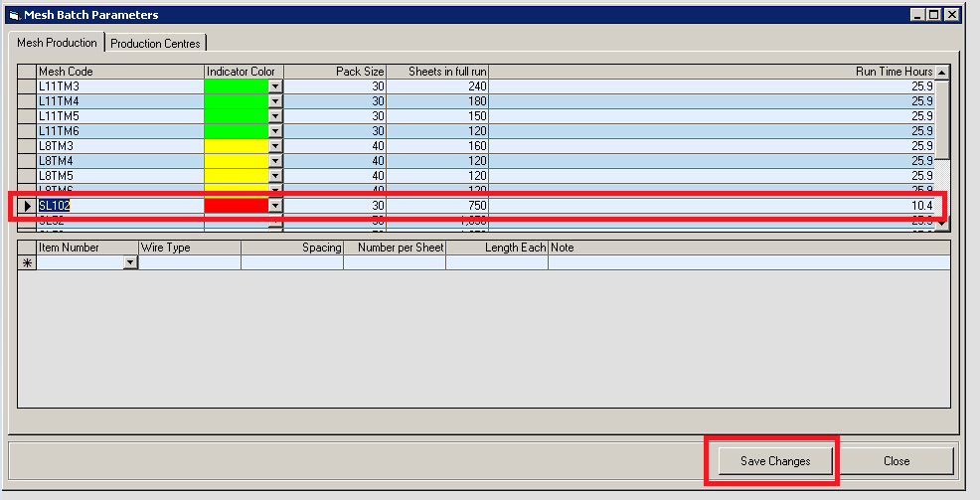Click the sheets value 180 for L11TM4
980x500 pixels.
(437, 101)
